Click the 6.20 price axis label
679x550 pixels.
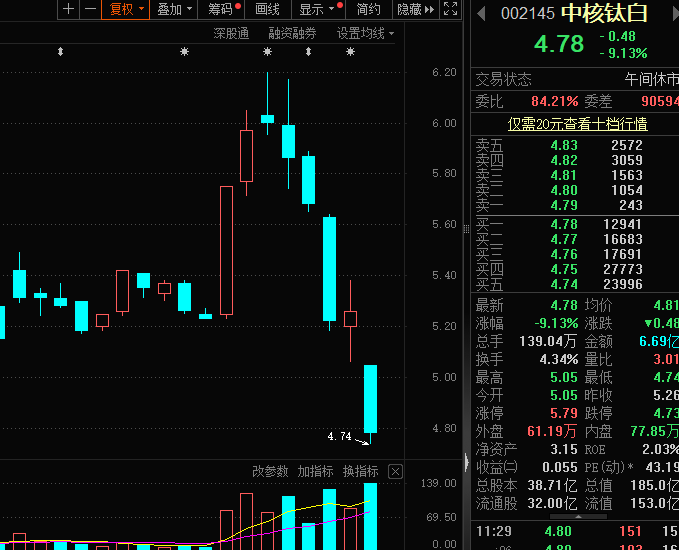pyautogui.click(x=444, y=72)
